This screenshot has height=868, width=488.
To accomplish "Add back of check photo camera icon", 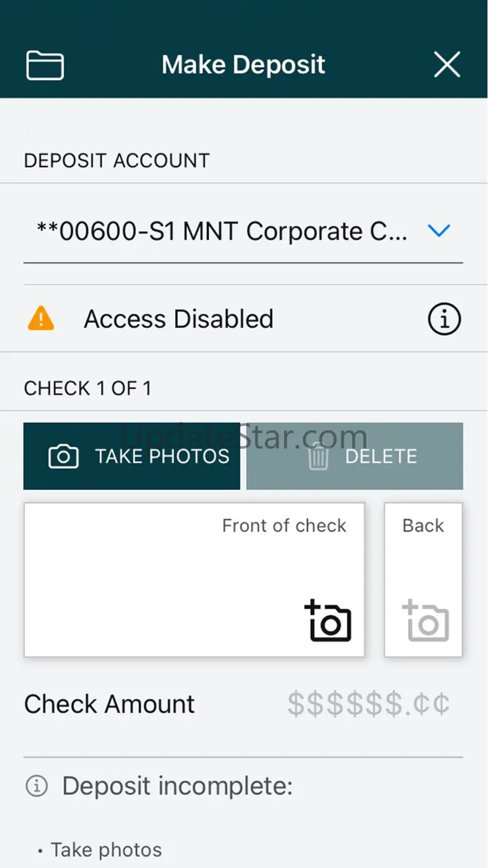I will click(425, 621).
